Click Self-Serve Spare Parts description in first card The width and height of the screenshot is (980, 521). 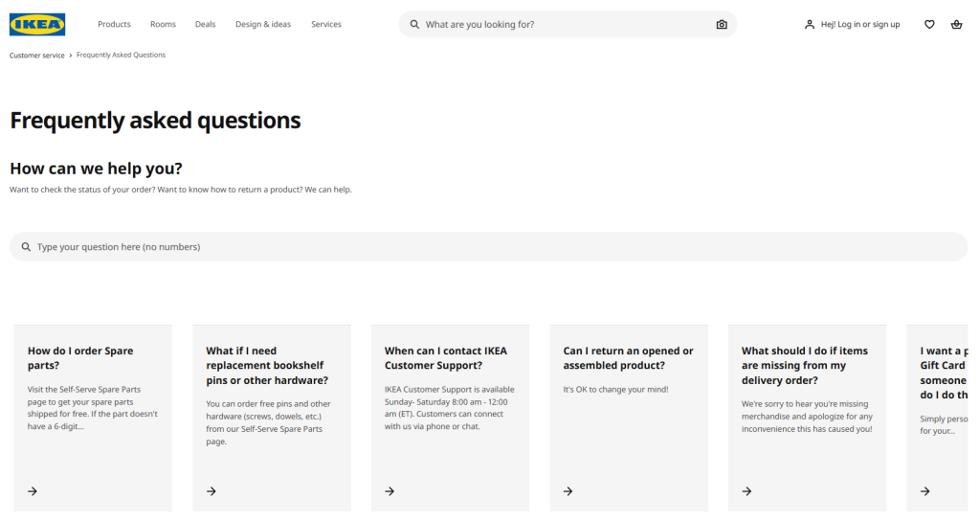click(93, 408)
